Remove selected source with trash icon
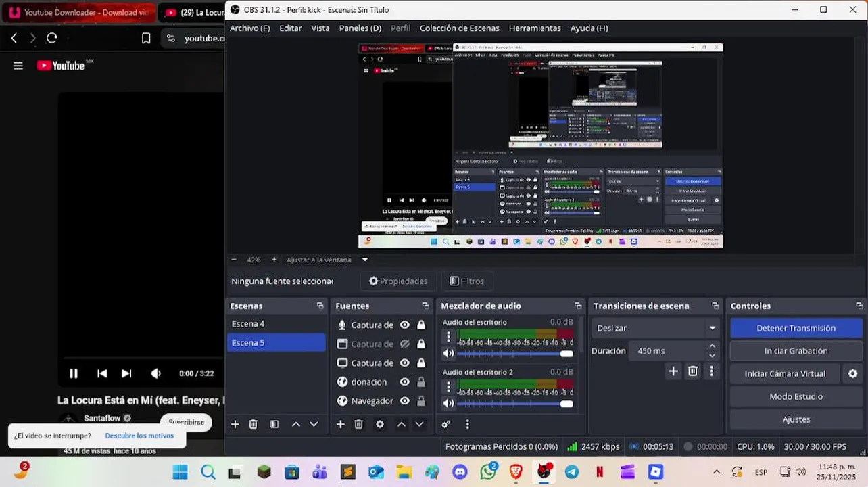 tap(358, 424)
